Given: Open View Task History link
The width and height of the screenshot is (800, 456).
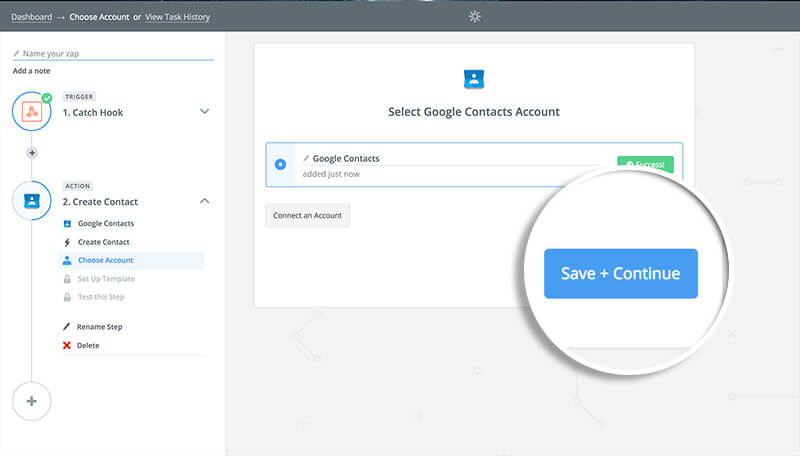Looking at the screenshot, I should (177, 17).
